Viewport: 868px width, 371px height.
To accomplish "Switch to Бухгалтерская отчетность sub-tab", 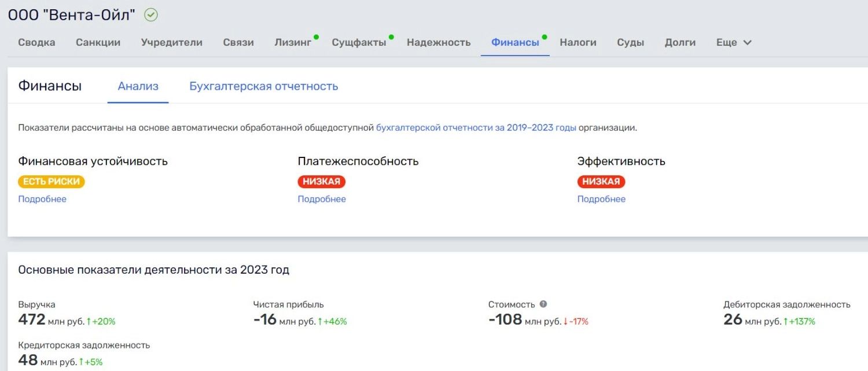I will tap(264, 86).
